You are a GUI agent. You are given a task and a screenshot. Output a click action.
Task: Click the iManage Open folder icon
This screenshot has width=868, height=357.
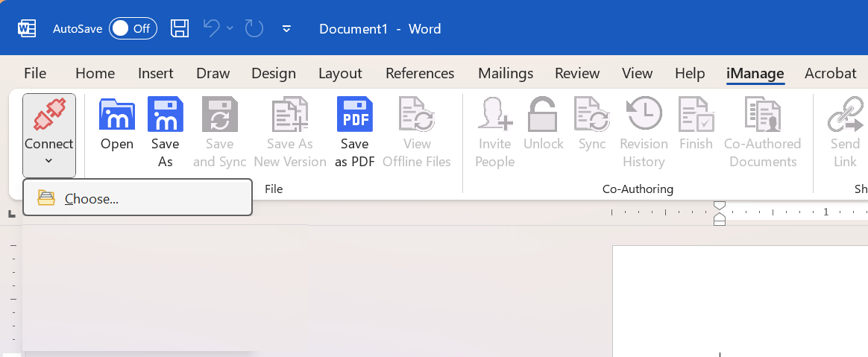coord(117,115)
